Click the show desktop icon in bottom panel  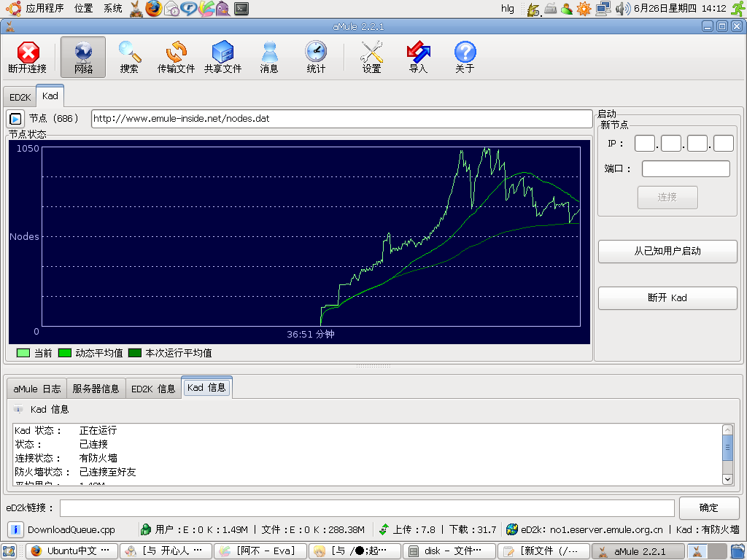point(9,551)
